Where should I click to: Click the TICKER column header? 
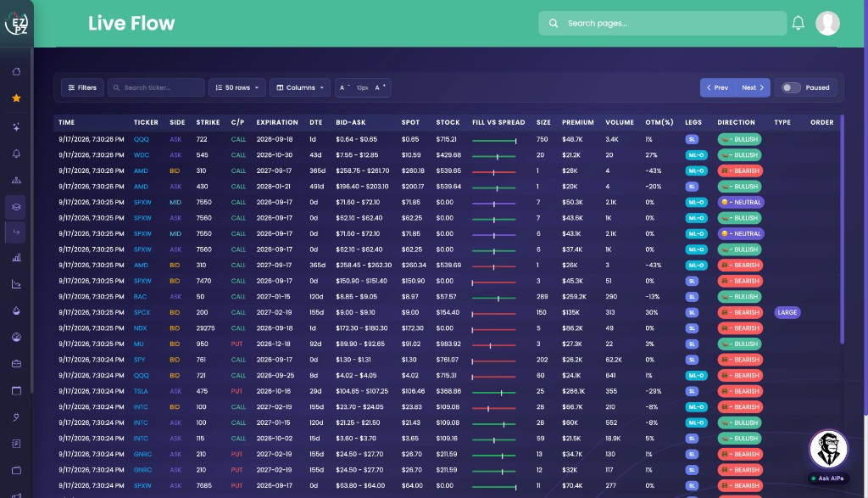(x=146, y=122)
